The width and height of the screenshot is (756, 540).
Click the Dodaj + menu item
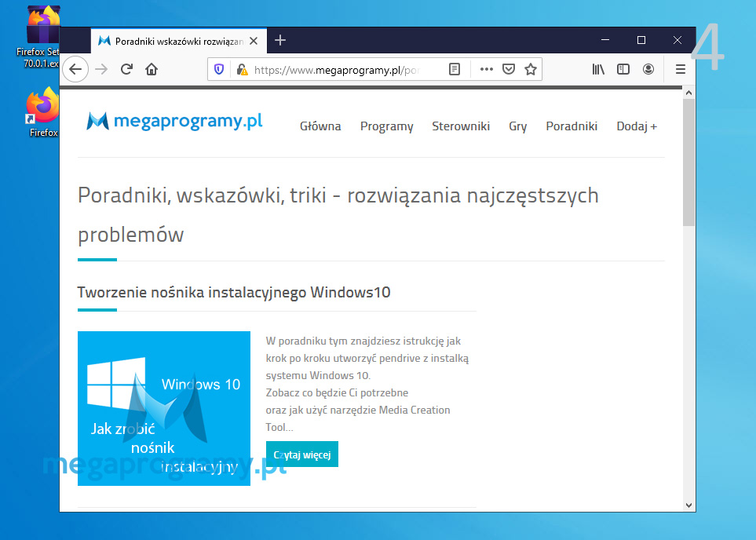(x=637, y=126)
